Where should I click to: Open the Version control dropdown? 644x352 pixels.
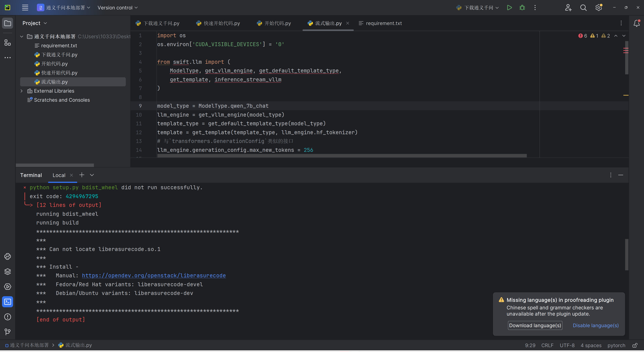coord(118,8)
